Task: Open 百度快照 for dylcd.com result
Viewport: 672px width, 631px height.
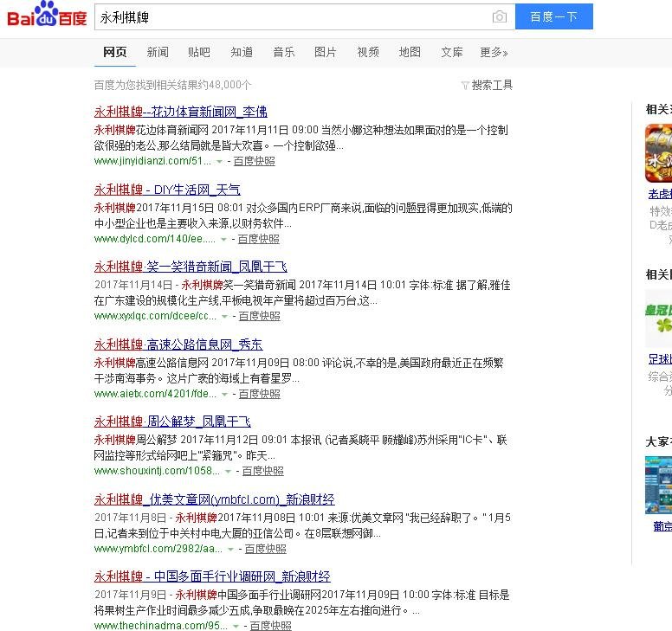Action: (x=258, y=239)
